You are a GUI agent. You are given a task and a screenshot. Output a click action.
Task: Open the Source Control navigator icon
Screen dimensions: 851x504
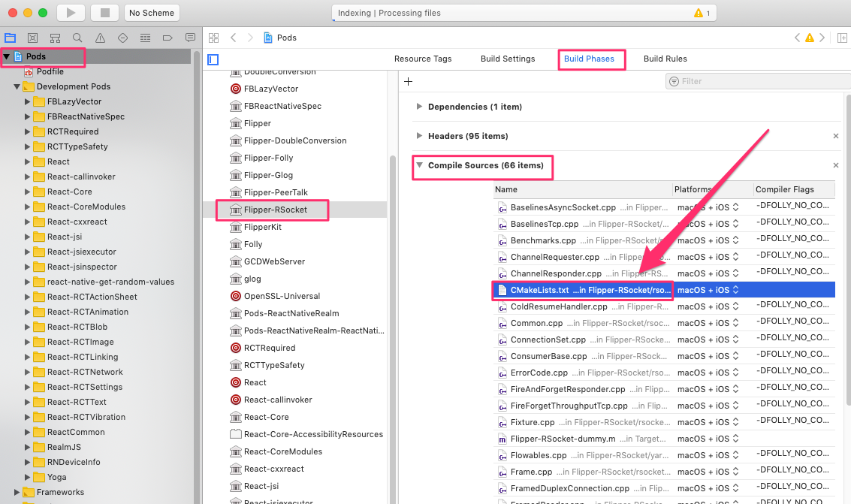click(x=32, y=38)
